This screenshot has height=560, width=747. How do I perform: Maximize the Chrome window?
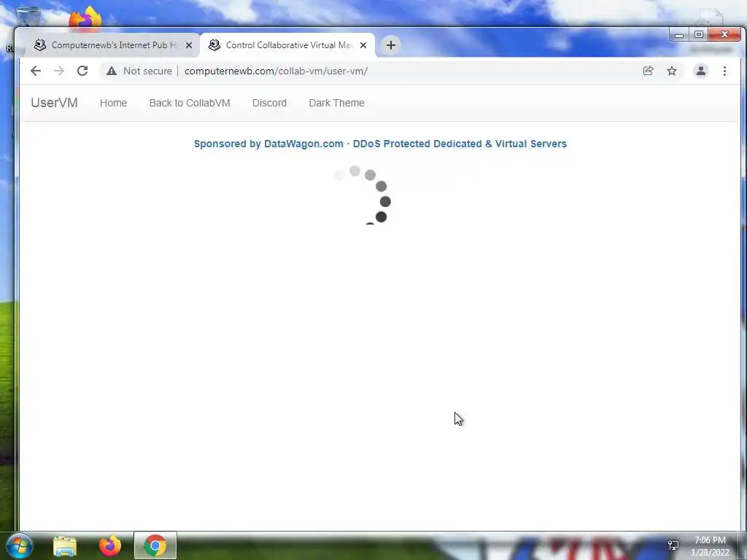pos(698,34)
